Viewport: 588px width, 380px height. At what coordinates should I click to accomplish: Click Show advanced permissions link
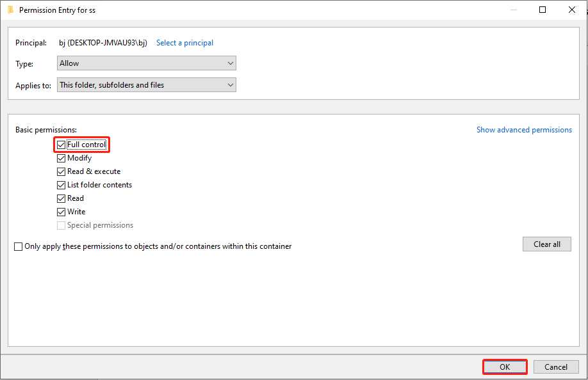pyautogui.click(x=524, y=130)
